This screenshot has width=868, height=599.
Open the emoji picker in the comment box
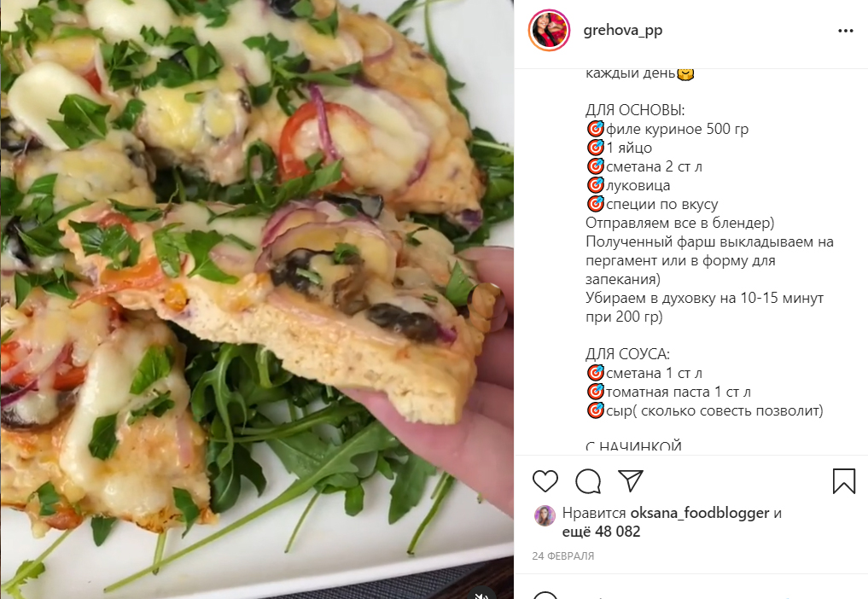(x=545, y=596)
